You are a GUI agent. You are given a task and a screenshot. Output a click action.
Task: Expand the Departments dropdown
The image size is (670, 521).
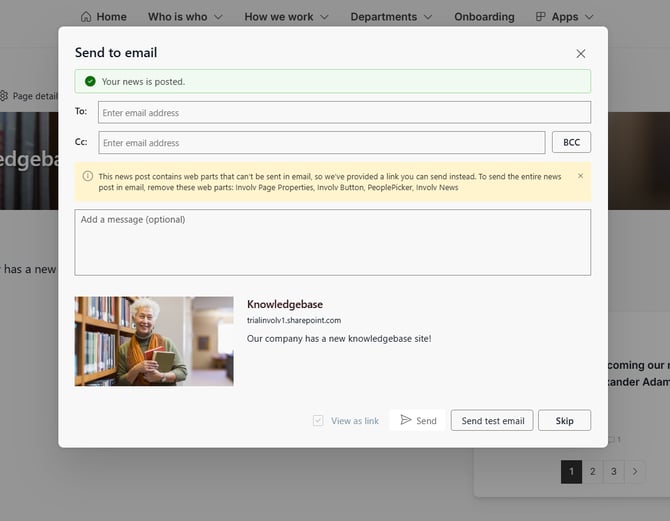click(392, 17)
